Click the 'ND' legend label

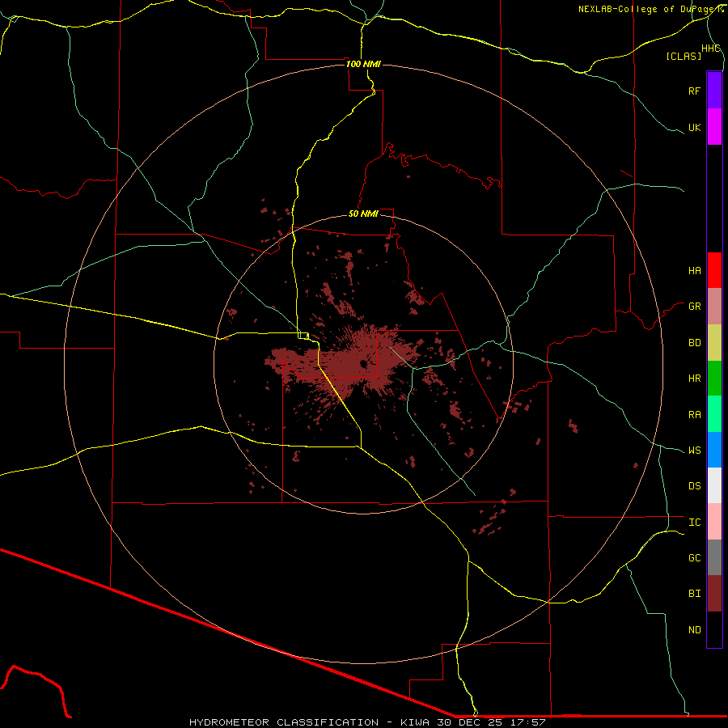pos(695,630)
